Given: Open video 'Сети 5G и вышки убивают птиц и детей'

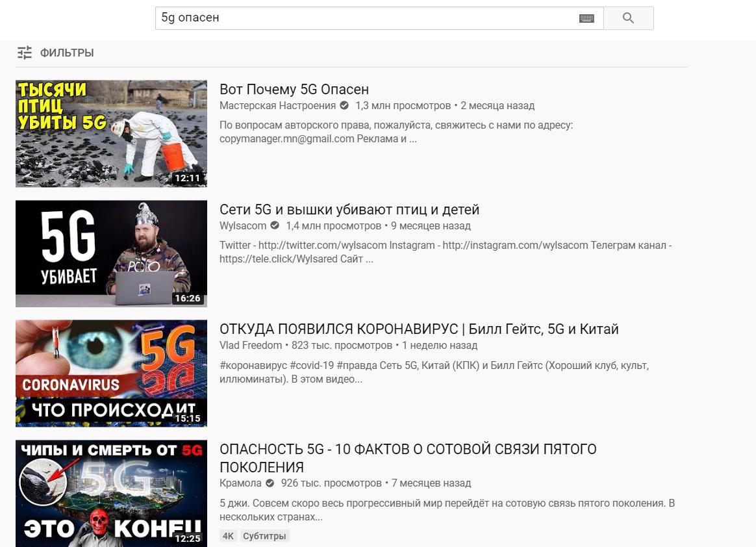Looking at the screenshot, I should [x=349, y=209].
